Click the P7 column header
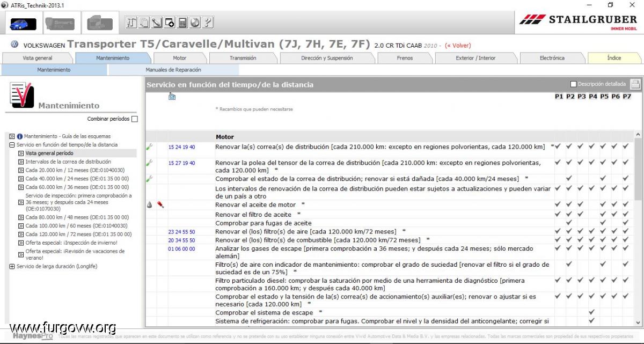 pyautogui.click(x=626, y=97)
